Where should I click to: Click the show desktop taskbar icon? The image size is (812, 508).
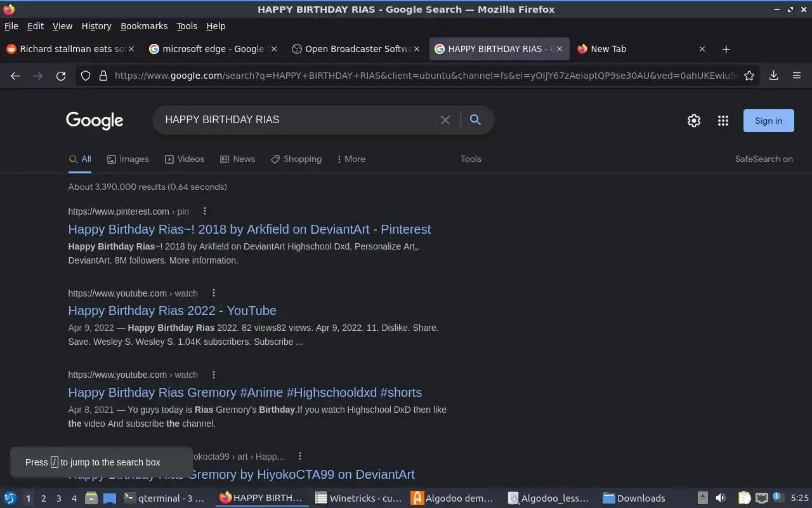click(109, 498)
